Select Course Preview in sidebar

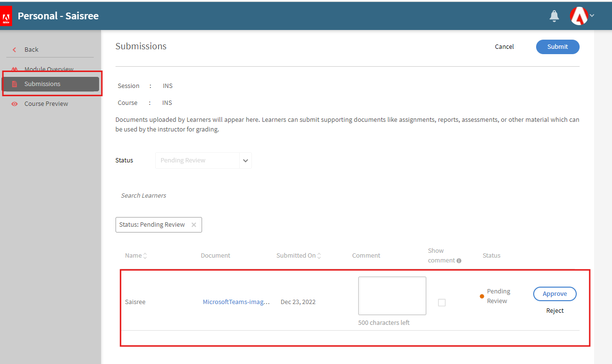[x=46, y=104]
